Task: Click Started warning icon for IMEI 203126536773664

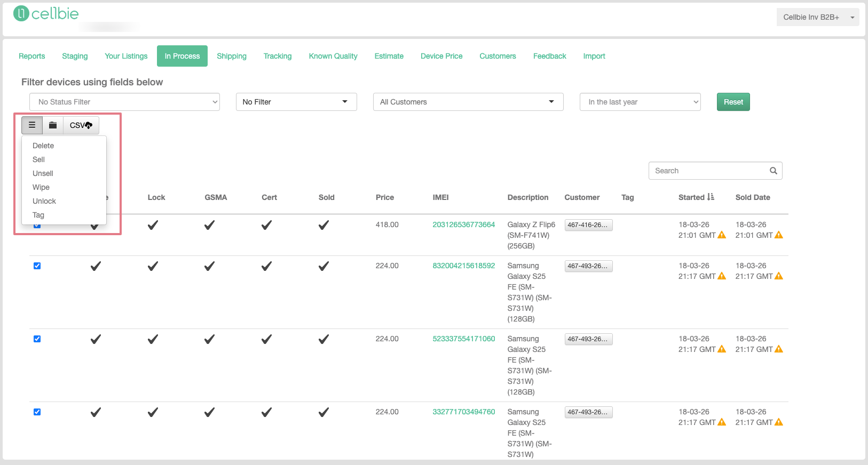Action: pyautogui.click(x=722, y=235)
